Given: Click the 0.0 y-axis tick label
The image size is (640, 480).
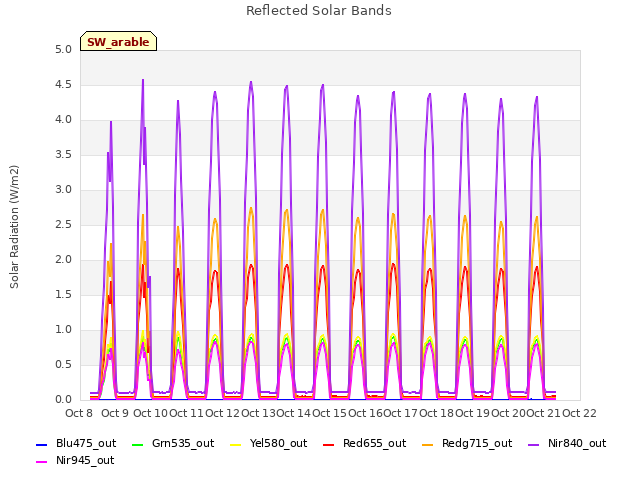Looking at the screenshot, I should (x=63, y=400).
